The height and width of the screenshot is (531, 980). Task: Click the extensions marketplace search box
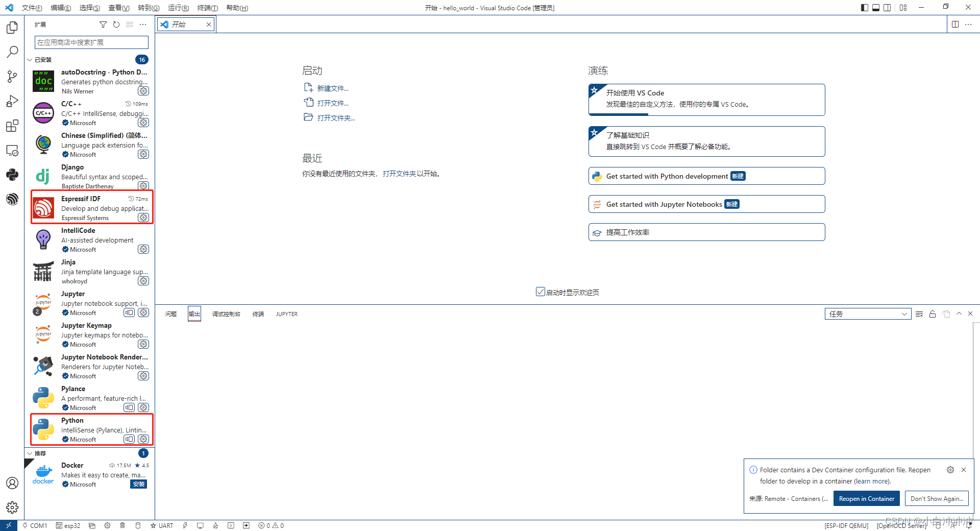(91, 42)
